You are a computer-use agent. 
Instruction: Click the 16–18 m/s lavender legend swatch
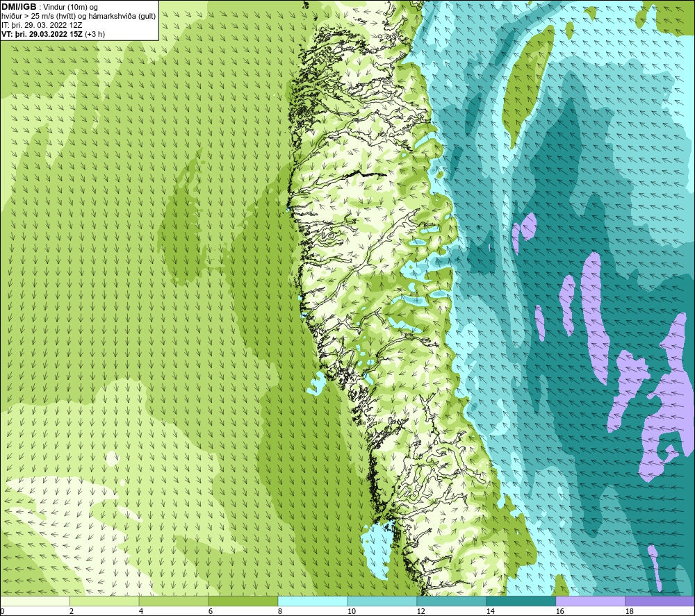[x=590, y=601]
